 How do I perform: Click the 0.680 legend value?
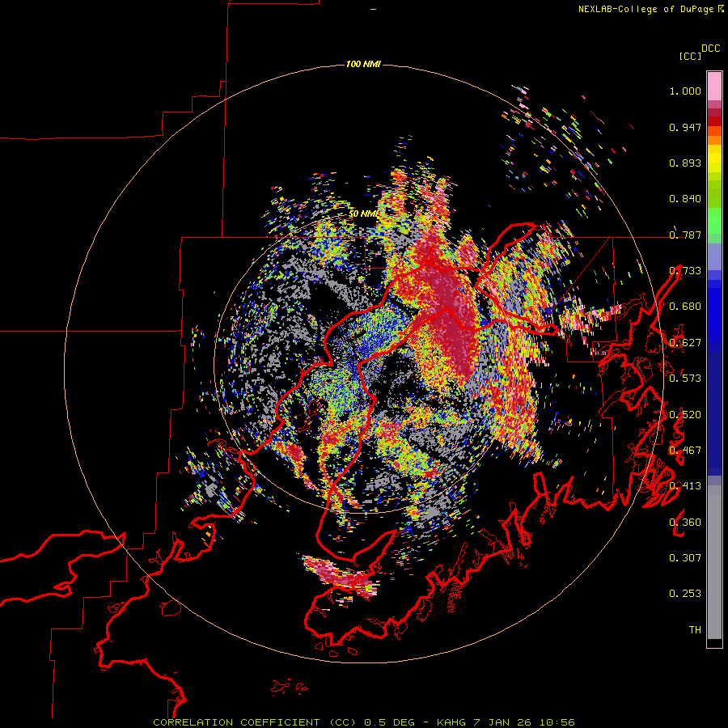[x=685, y=307]
